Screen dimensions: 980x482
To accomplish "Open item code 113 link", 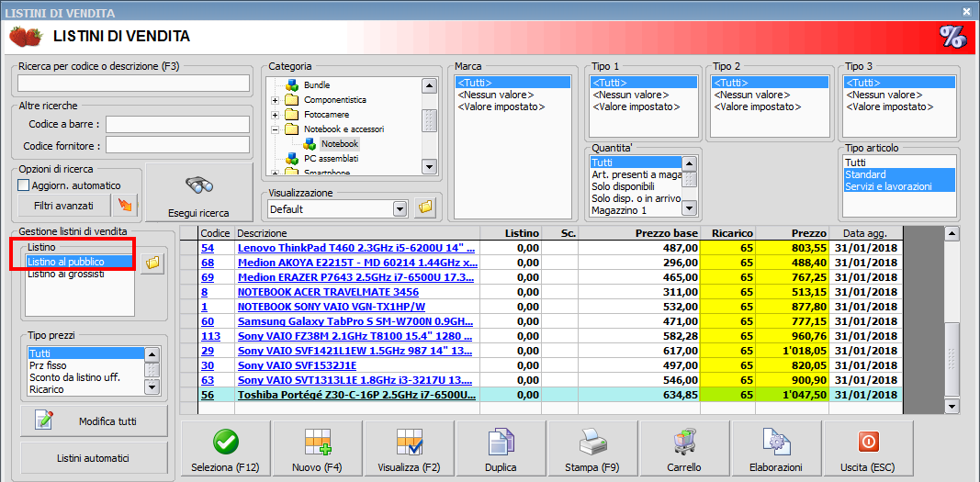I will (209, 336).
